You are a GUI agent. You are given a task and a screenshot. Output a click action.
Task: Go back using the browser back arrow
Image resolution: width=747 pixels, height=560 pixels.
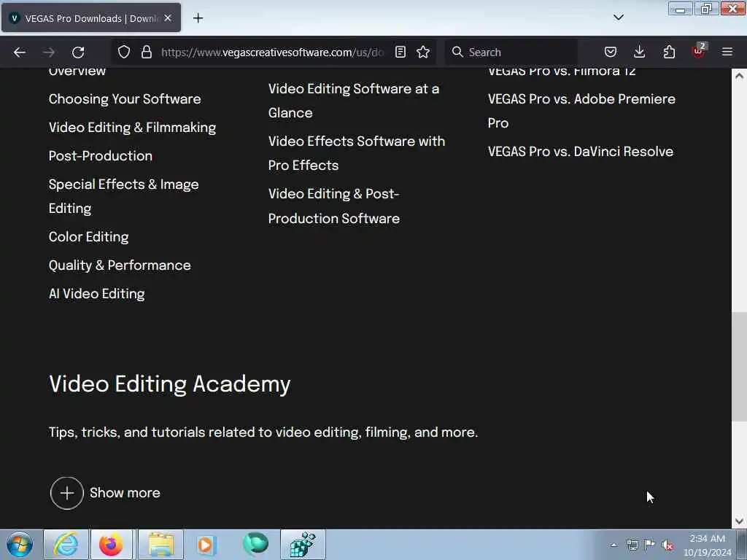point(20,52)
